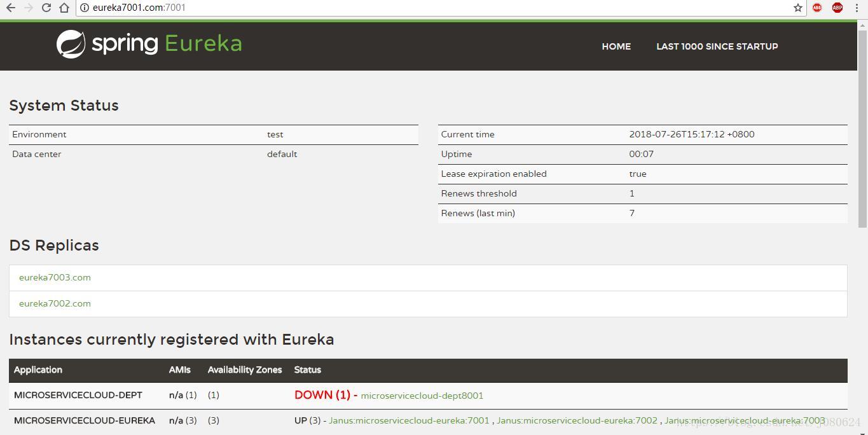Open the Chrome three-dot menu
Screen dimensions: 868x435
[x=857, y=8]
